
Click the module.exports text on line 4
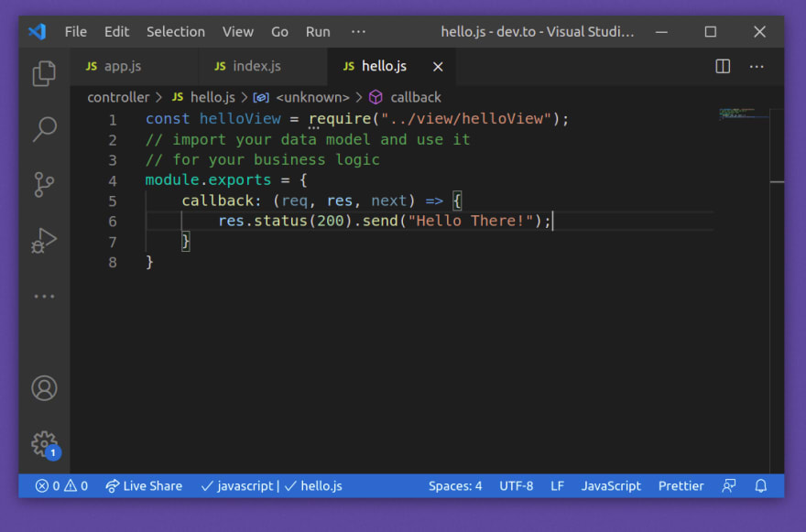coord(208,179)
